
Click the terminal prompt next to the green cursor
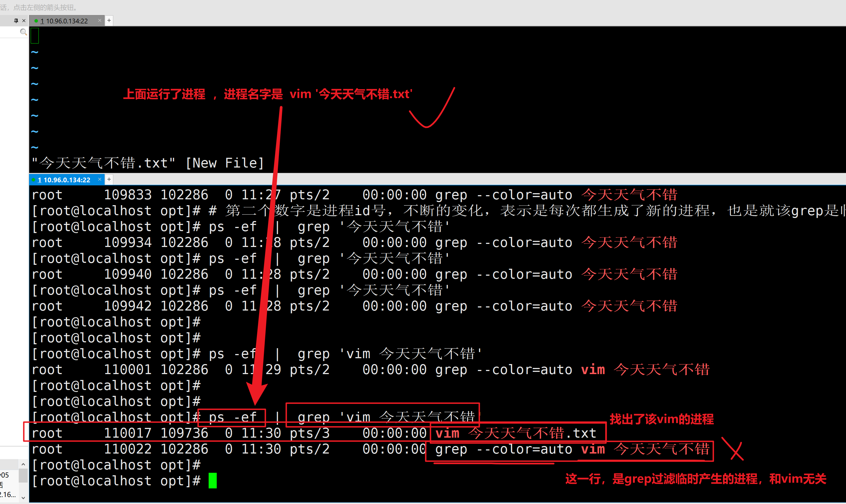coord(115,481)
